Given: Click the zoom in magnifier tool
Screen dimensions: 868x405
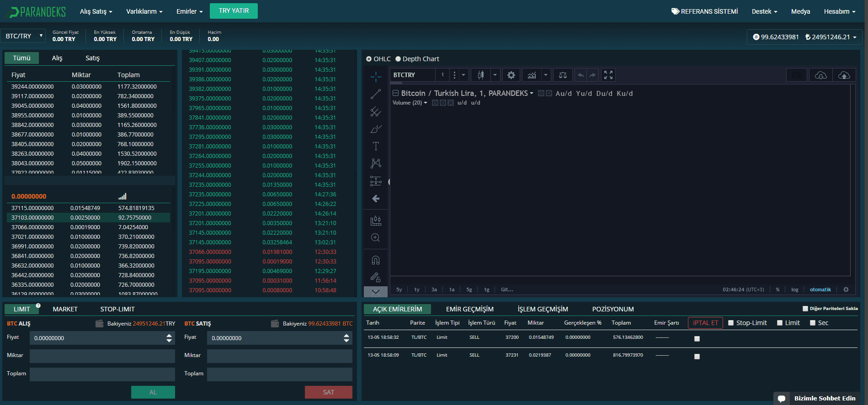Looking at the screenshot, I should (376, 238).
